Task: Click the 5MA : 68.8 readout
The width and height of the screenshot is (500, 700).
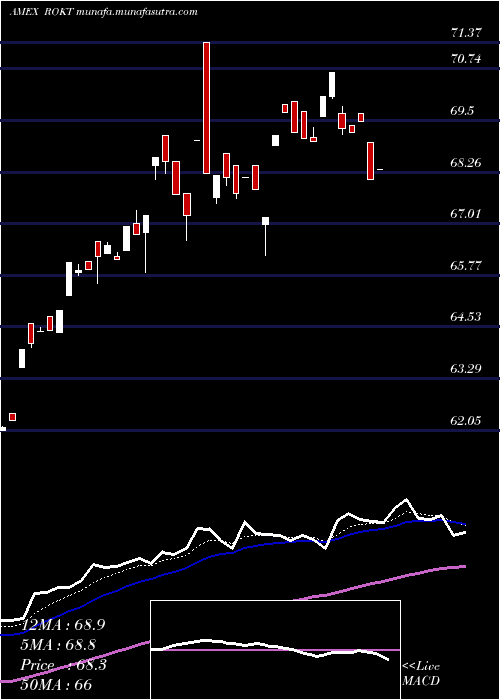Action: coord(58,645)
